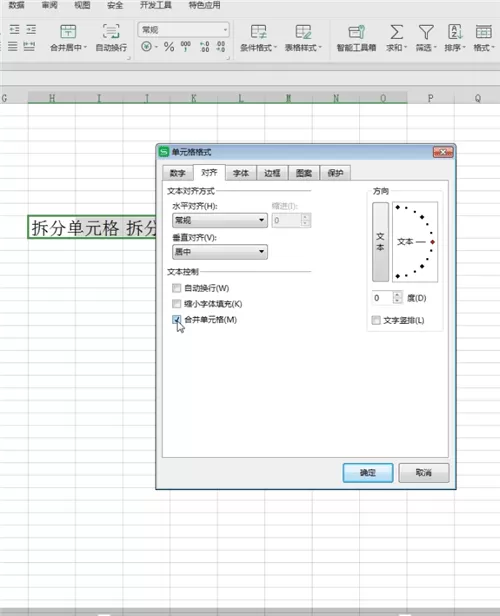Open the 特色应用 ribbon menu
Screen dimensions: 500x616
click(x=205, y=5)
